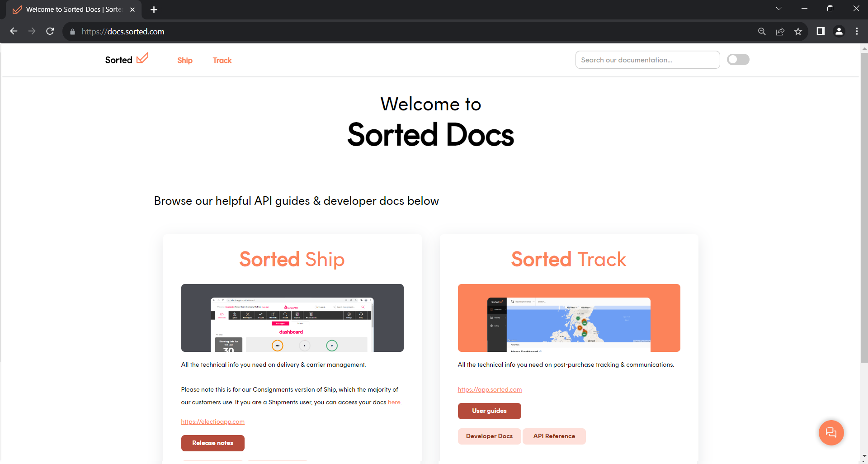Close the Welcome to Sorted Docs tab

click(x=132, y=9)
